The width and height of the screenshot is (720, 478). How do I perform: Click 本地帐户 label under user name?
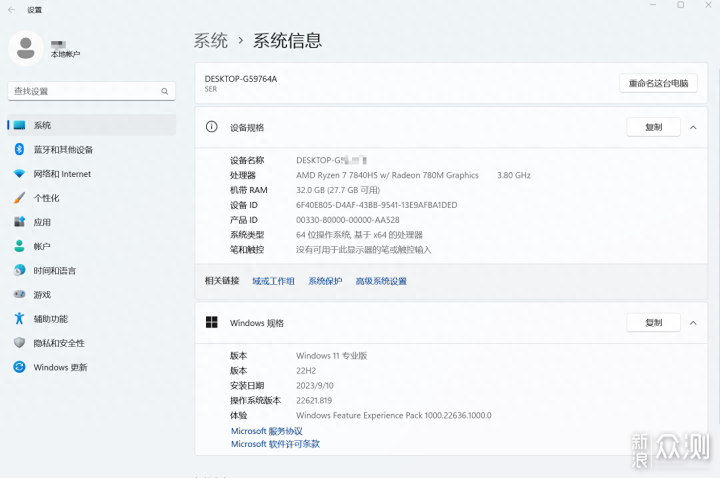coord(66,54)
